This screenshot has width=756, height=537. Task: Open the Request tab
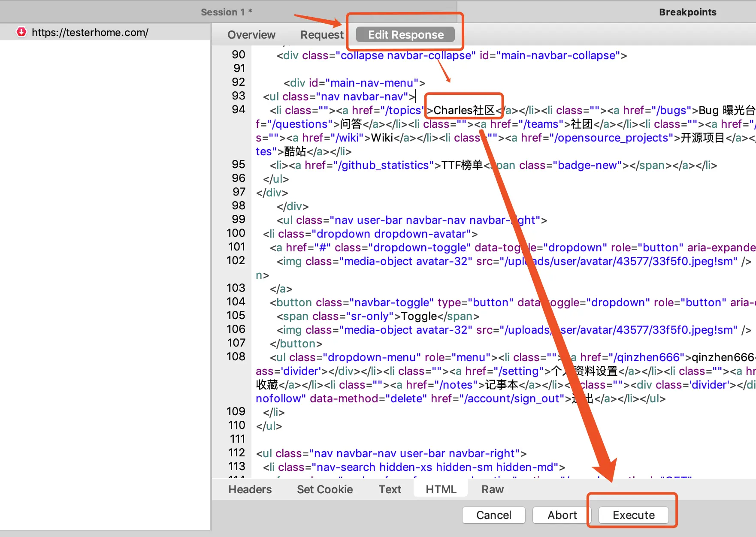[322, 35]
